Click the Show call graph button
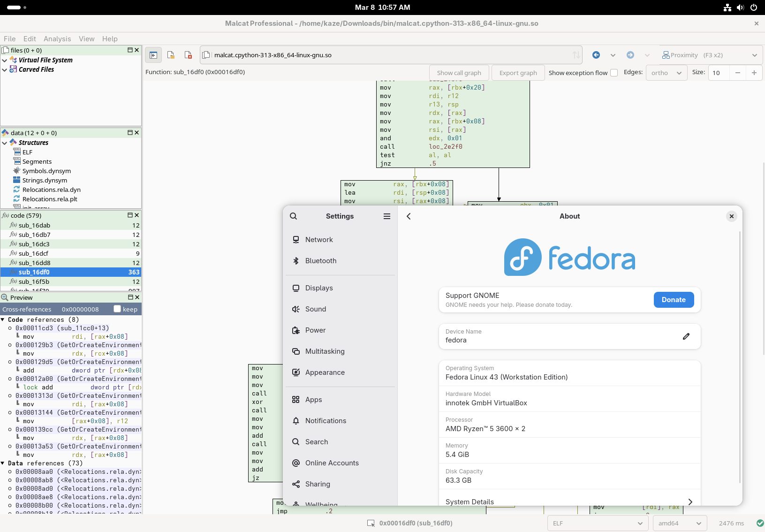765x532 pixels. click(x=459, y=72)
